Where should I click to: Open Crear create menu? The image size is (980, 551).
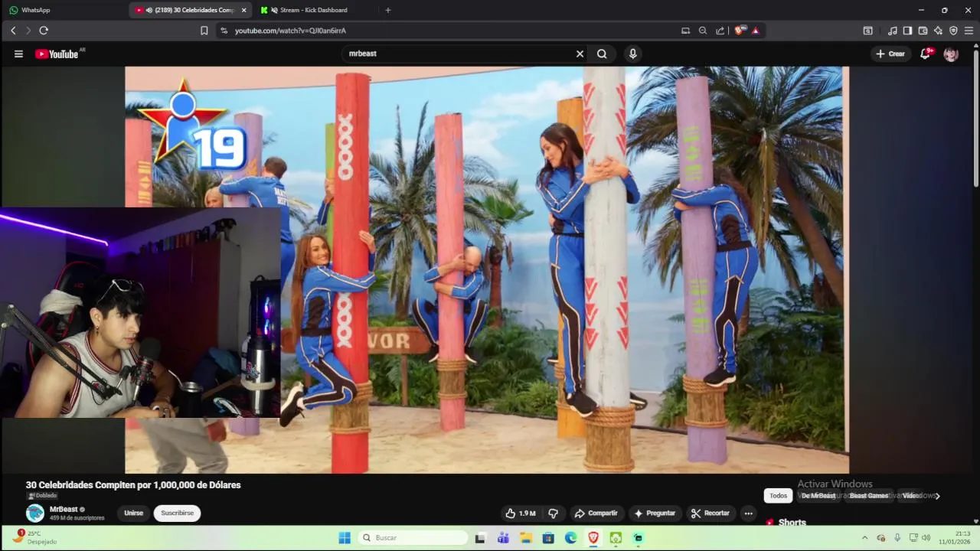pos(890,54)
